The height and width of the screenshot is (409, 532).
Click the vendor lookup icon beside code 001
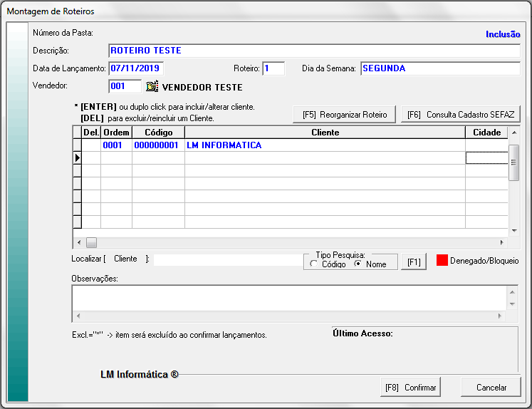coord(152,87)
